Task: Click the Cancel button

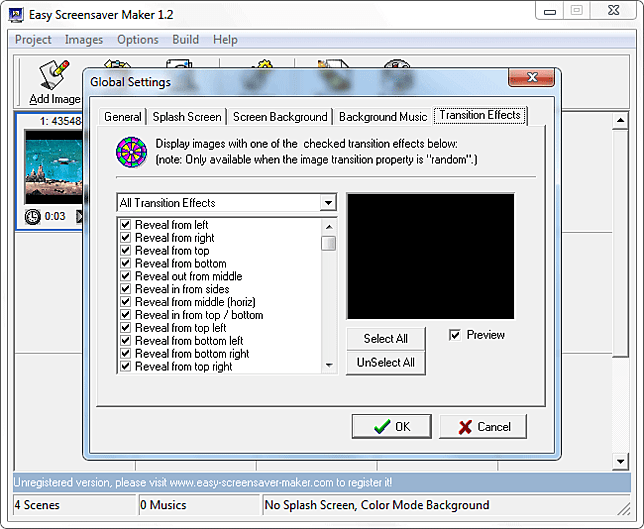Action: (x=483, y=427)
